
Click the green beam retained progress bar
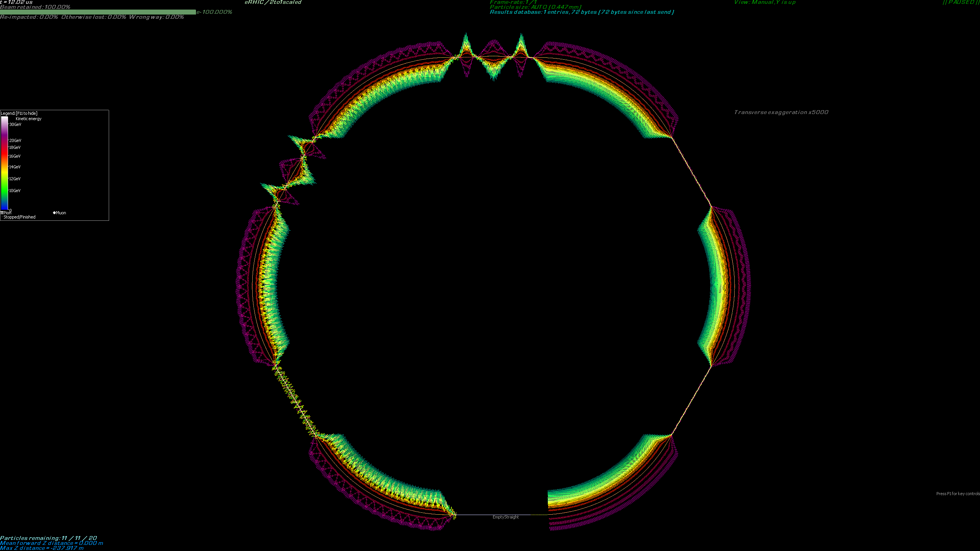(x=98, y=12)
